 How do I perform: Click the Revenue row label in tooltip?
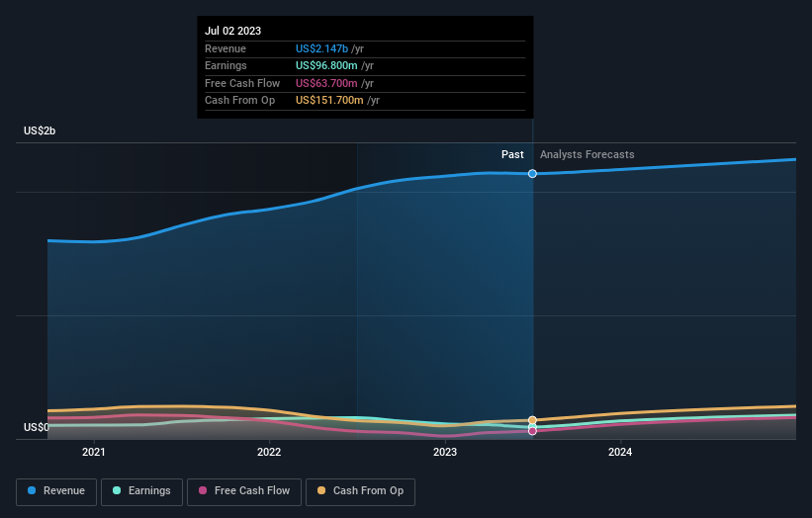tap(226, 48)
